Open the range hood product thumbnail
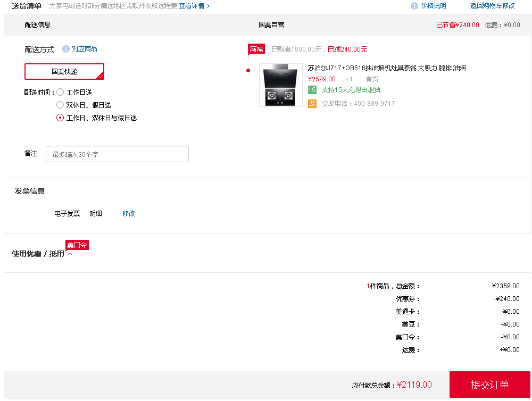 [x=281, y=85]
